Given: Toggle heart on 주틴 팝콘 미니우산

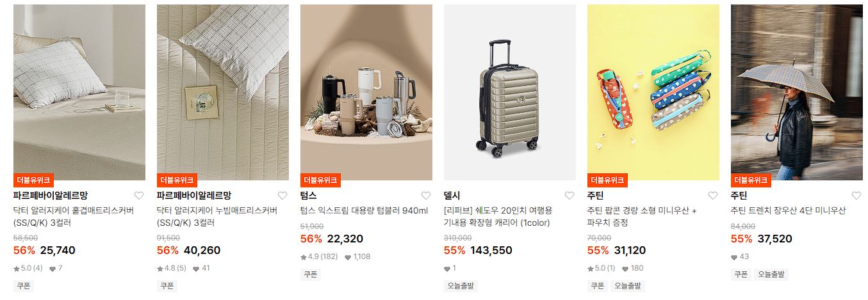Looking at the screenshot, I should tap(713, 196).
